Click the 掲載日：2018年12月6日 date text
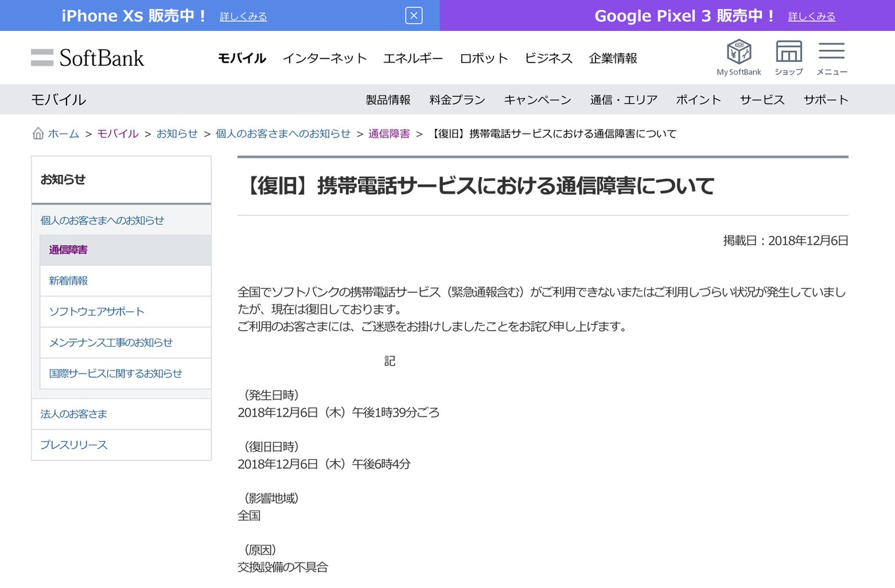This screenshot has height=588, width=895. pyautogui.click(x=786, y=241)
